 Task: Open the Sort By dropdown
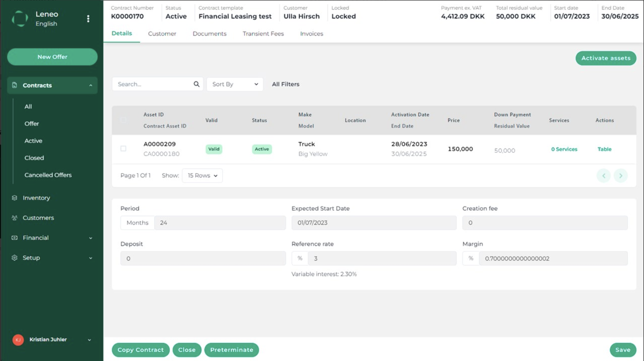235,84
